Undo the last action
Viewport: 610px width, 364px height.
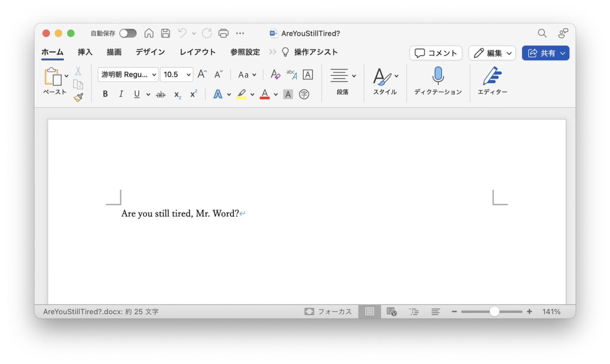point(182,33)
